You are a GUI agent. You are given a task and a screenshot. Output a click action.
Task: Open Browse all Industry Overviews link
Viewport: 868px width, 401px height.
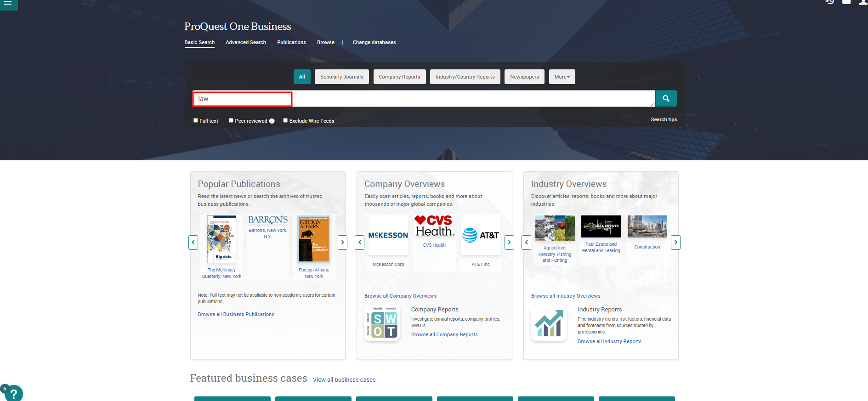tap(565, 296)
